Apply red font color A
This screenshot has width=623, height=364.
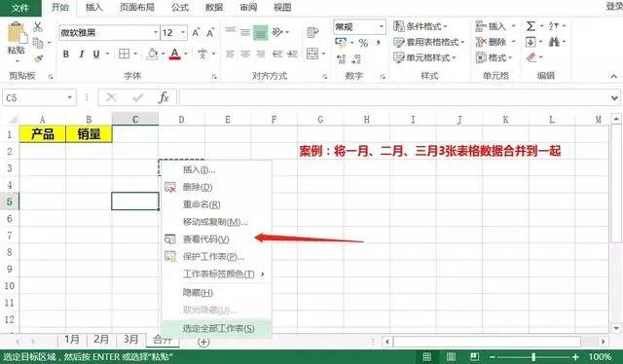(x=175, y=55)
